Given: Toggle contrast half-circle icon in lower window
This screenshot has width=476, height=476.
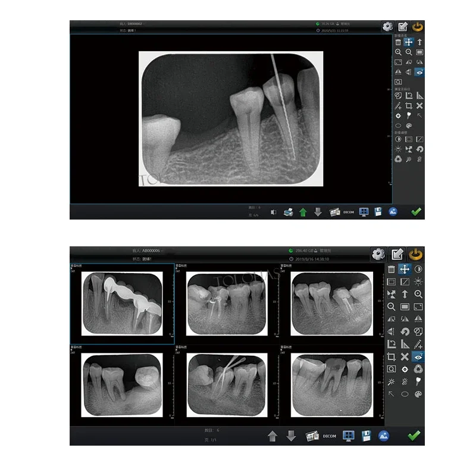Looking at the screenshot, I should coord(418,270).
